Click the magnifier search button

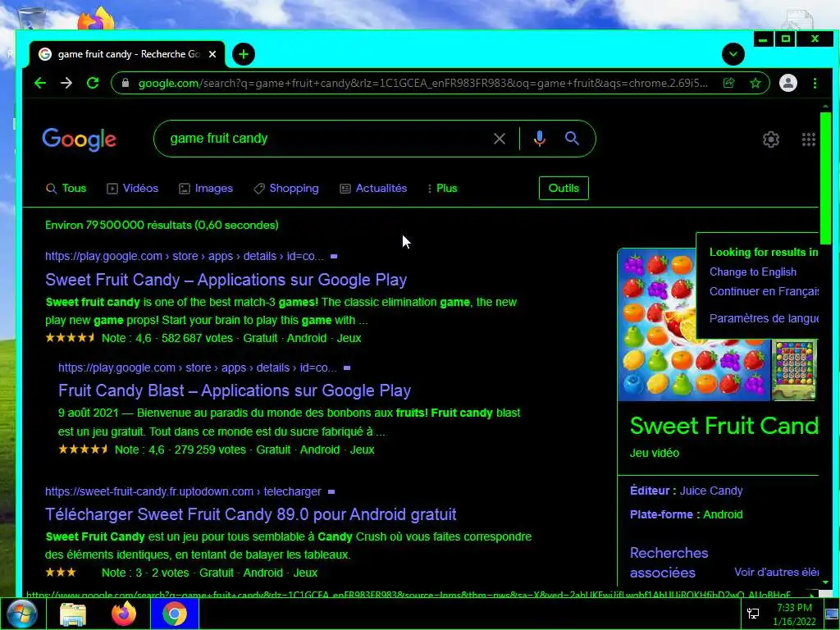coord(572,139)
